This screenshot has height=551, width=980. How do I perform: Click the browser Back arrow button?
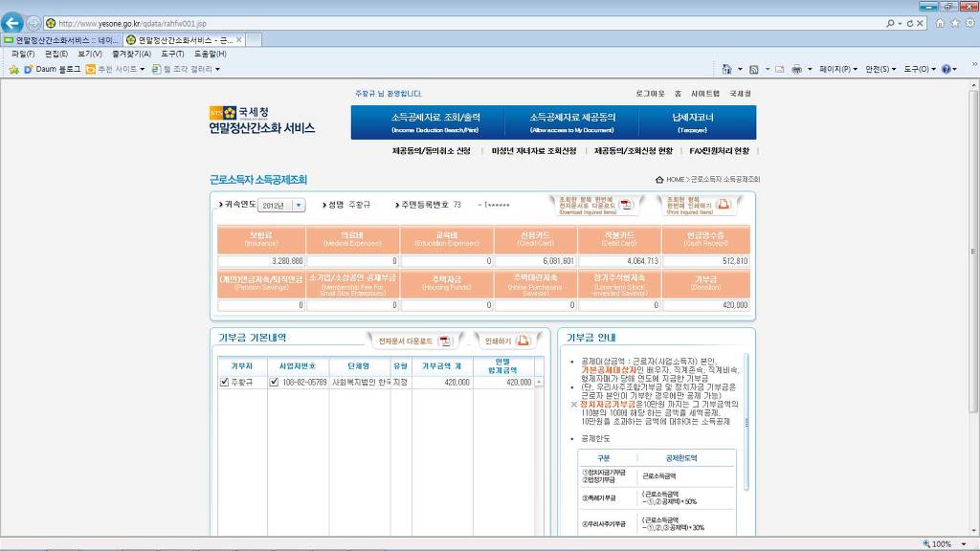click(13, 23)
